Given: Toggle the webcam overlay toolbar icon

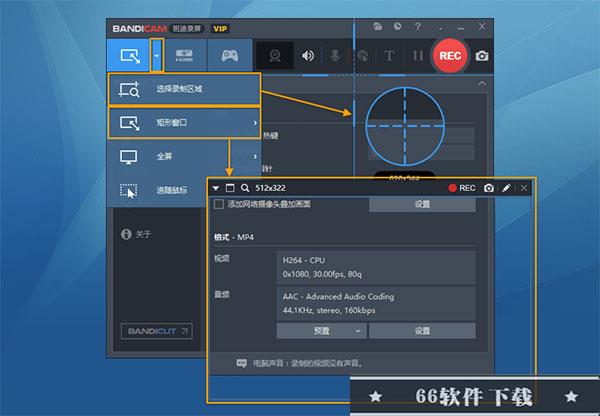Looking at the screenshot, I should click(275, 56).
